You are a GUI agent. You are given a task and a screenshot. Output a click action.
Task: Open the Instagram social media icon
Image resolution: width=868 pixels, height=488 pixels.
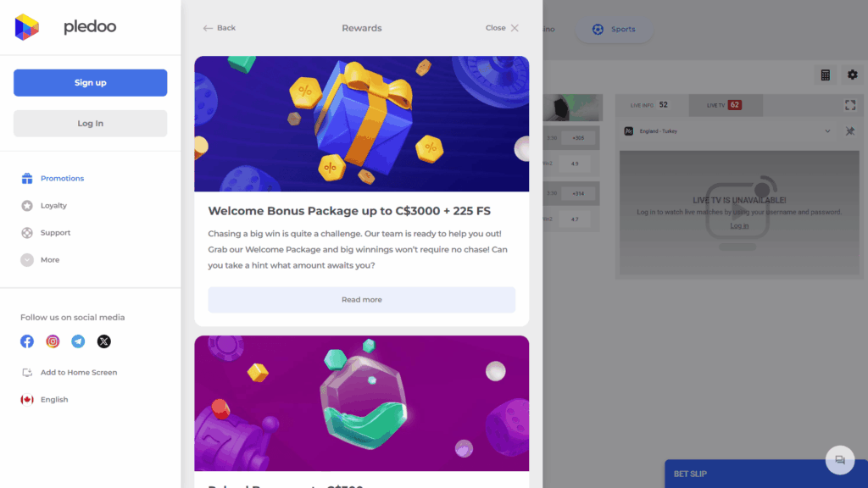click(53, 341)
